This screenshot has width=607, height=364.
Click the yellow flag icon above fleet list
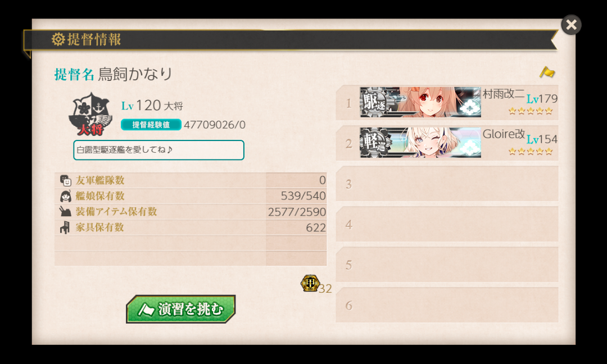point(547,72)
